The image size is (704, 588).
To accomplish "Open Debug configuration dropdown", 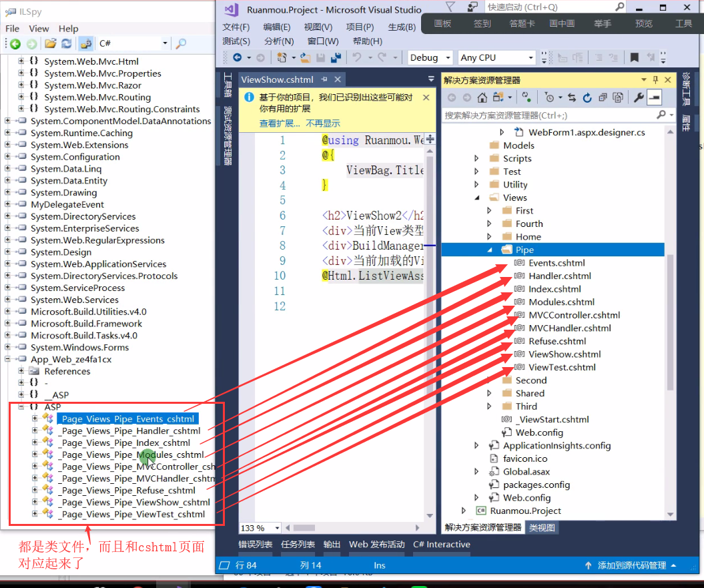I will [430, 57].
